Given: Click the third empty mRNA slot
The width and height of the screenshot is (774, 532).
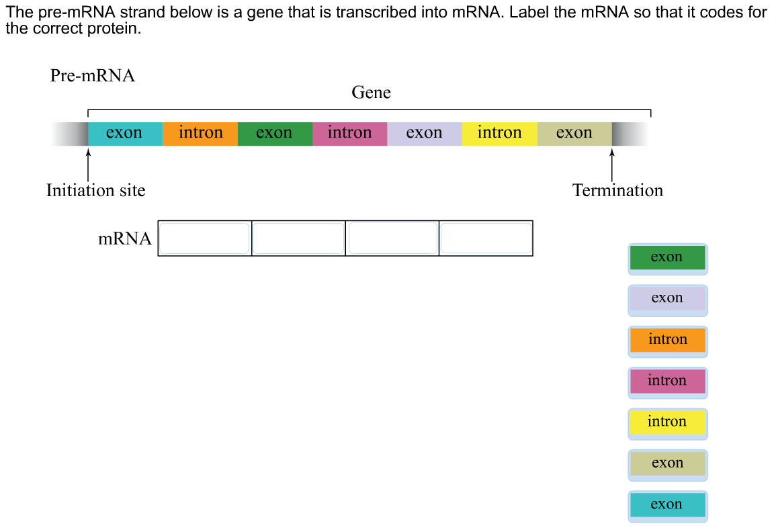Looking at the screenshot, I should coord(392,238).
